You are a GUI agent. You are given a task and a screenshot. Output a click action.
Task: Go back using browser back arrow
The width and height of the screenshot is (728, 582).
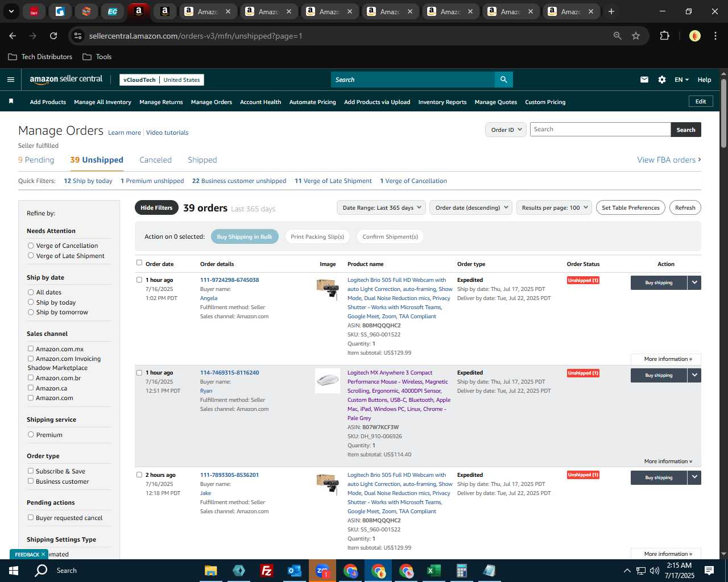[x=13, y=36]
